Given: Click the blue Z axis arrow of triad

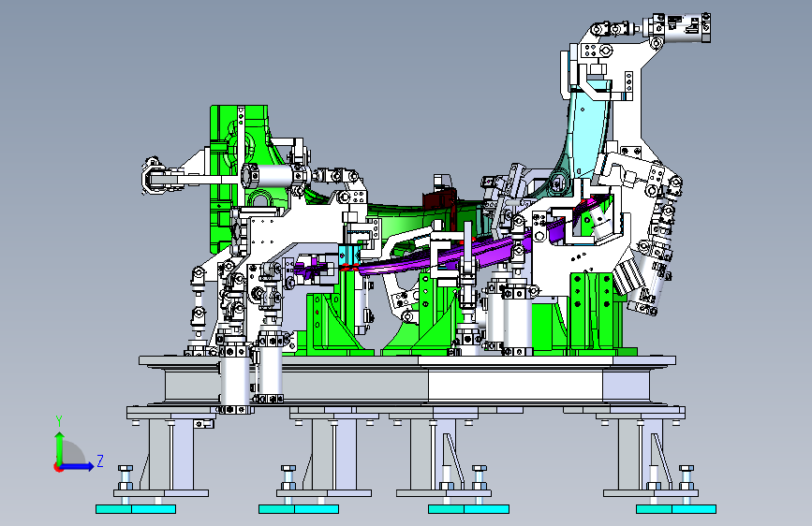Looking at the screenshot, I should tap(79, 466).
